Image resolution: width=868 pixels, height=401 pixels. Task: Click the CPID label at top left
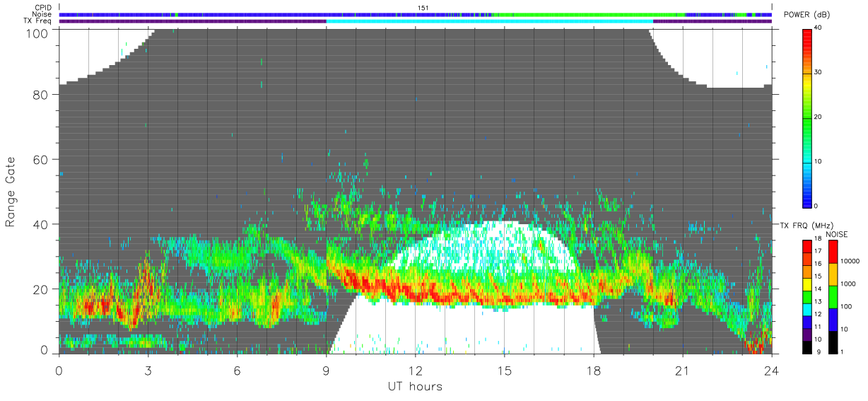tap(44, 8)
